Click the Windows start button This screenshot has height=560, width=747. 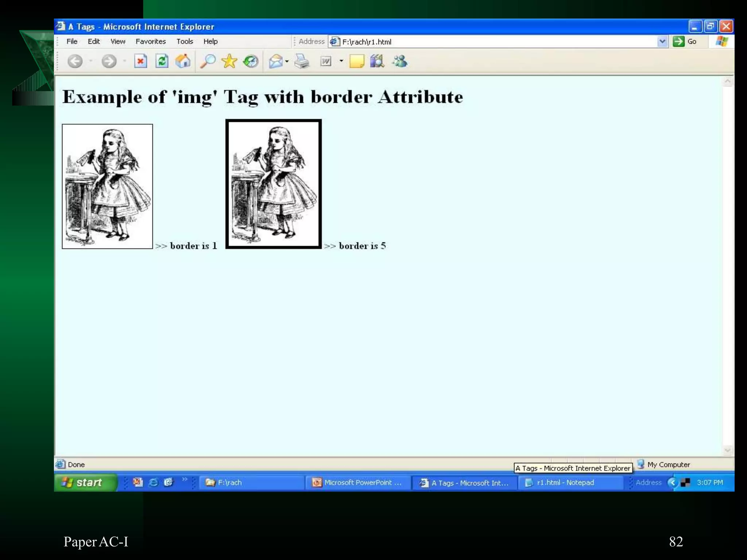pos(85,482)
